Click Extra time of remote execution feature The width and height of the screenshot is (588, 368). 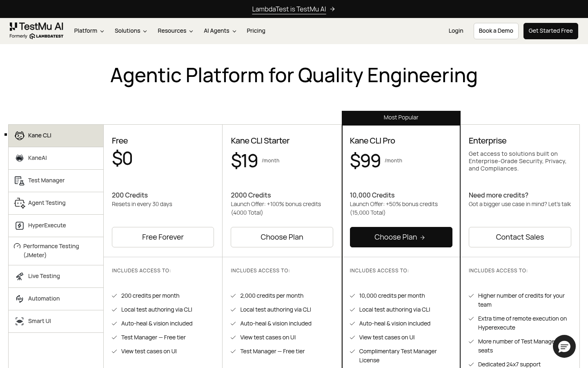[522, 323]
